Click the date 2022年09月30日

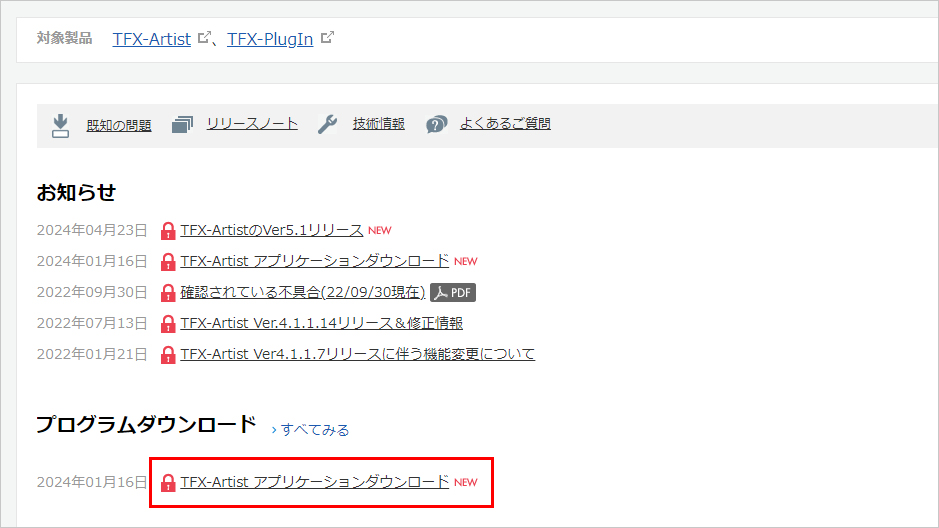(x=92, y=293)
